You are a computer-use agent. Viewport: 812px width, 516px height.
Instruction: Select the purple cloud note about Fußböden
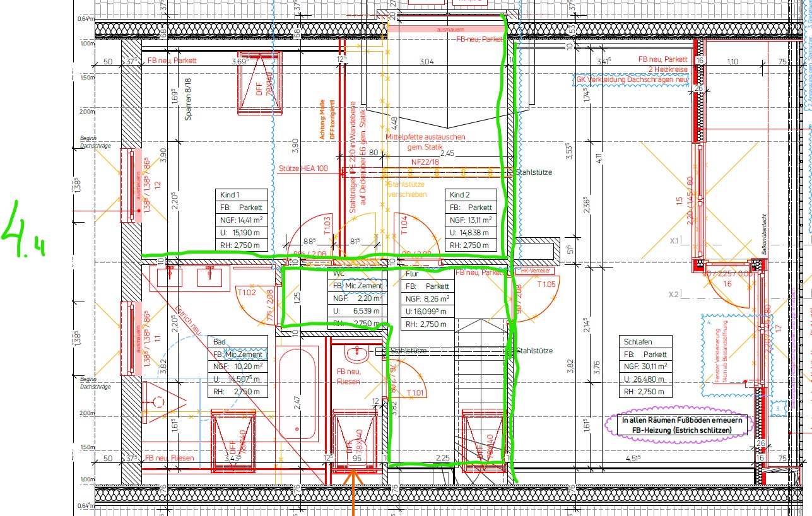[x=676, y=425]
